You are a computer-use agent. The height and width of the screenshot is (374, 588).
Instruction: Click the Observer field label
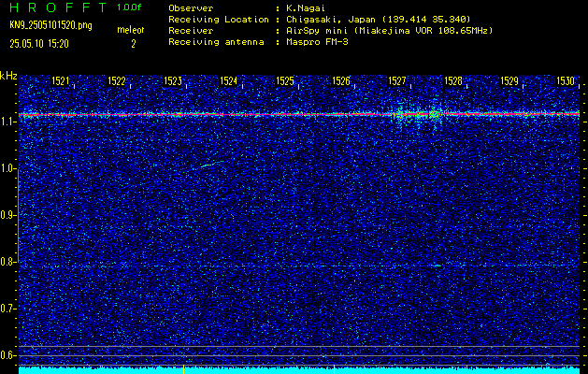pos(191,7)
